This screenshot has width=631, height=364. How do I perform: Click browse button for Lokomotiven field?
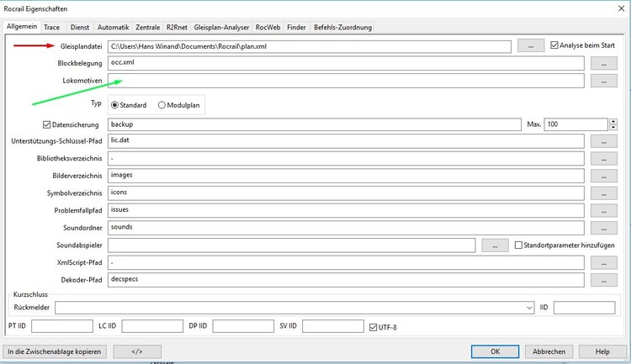(603, 81)
